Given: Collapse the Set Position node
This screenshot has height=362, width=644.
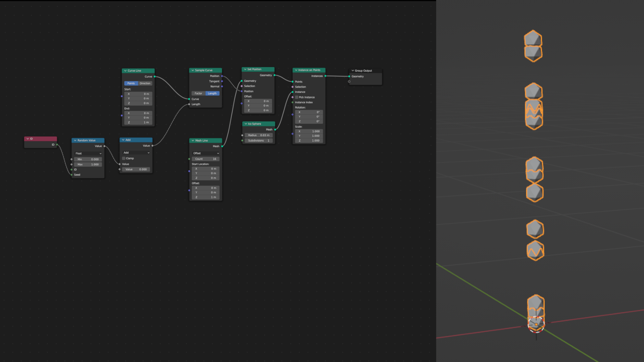Looking at the screenshot, I should point(245,69).
